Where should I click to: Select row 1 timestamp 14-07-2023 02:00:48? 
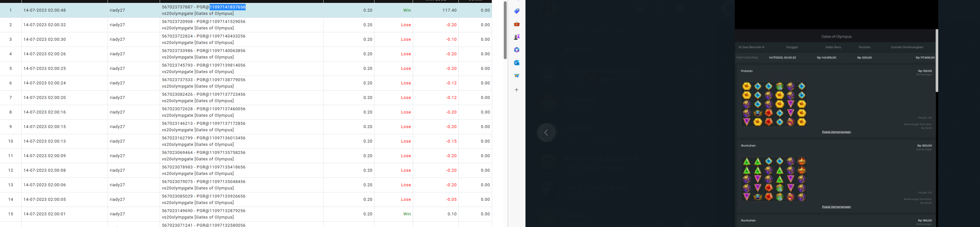coord(44,10)
